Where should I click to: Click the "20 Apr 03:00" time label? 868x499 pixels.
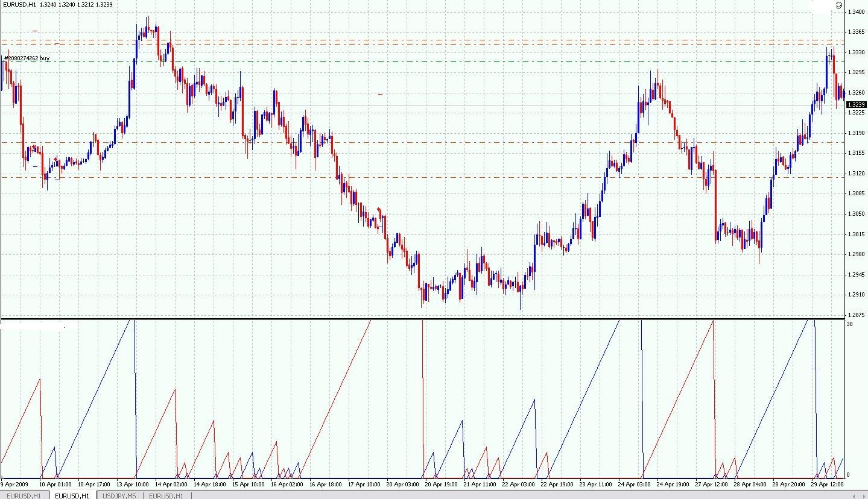pyautogui.click(x=403, y=484)
